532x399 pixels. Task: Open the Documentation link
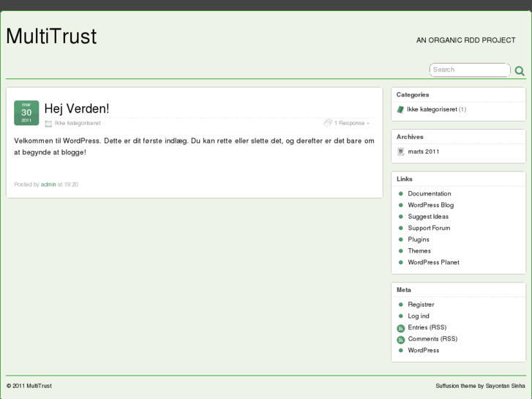[x=430, y=193]
